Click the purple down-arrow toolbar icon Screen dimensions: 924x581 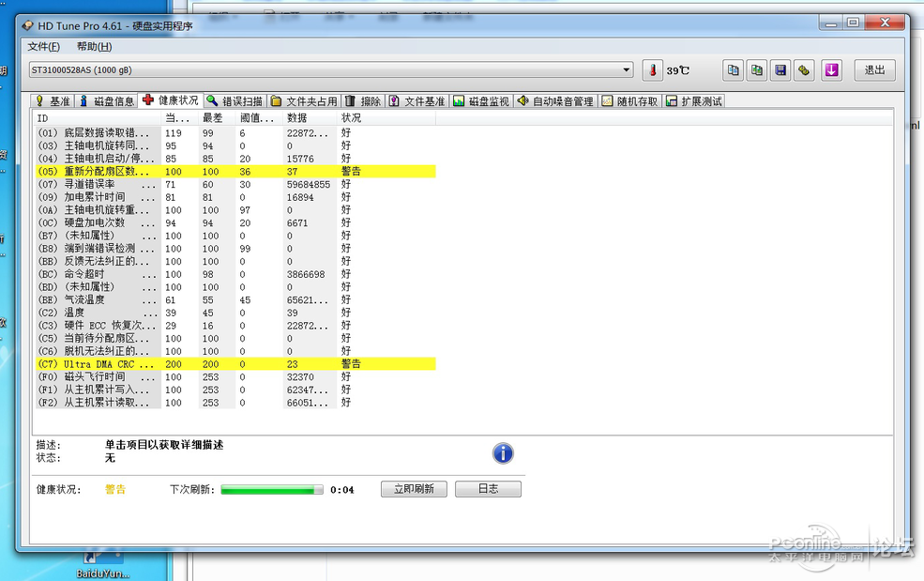(831, 70)
